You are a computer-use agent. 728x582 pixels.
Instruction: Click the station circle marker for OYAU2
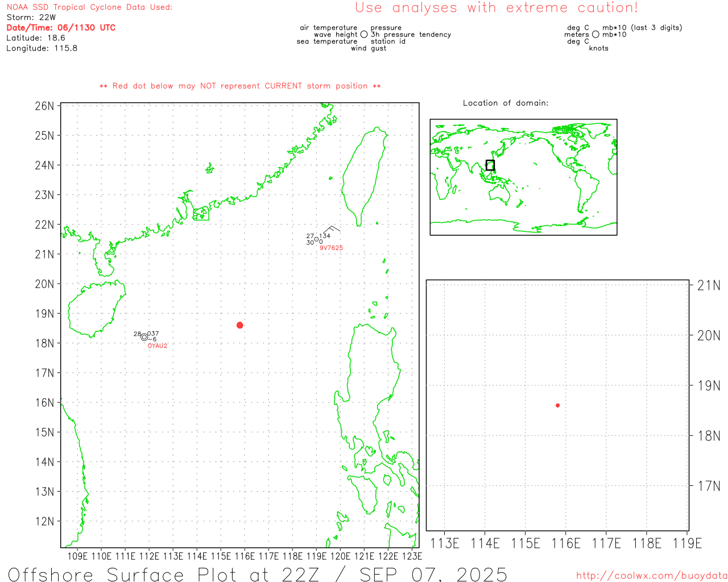coord(144,337)
